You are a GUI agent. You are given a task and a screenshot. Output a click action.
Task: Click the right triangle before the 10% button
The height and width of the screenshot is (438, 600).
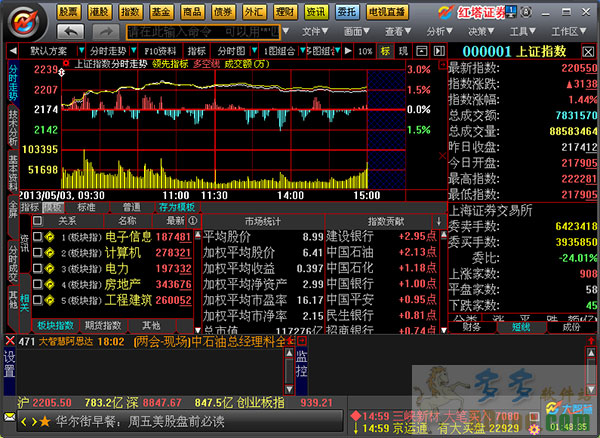(x=347, y=50)
